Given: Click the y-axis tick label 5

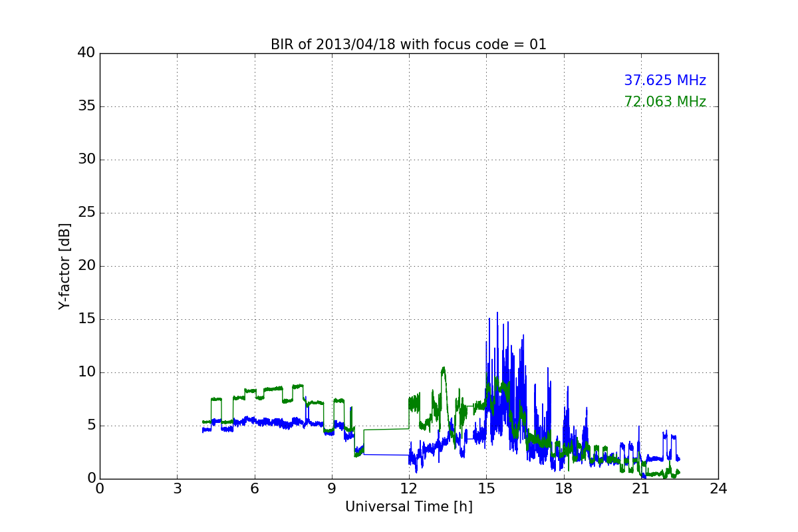Looking at the screenshot, I should click(91, 426).
